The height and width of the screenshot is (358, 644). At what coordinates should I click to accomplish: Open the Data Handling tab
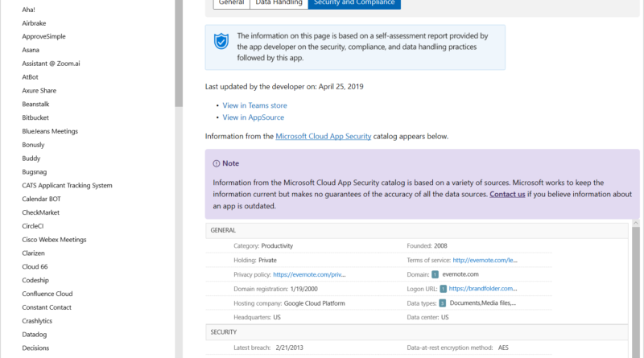click(279, 3)
